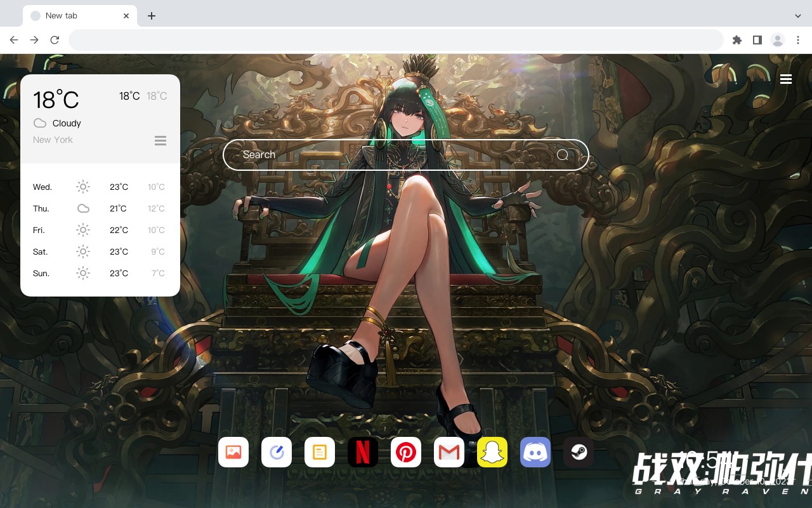812x508 pixels.
Task: Click into the Search field
Action: [406, 155]
